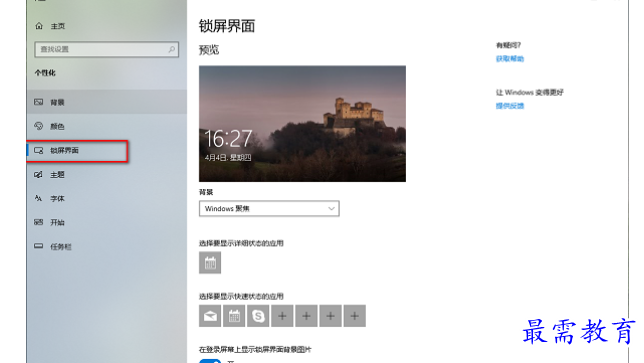Select the 主题 brush icon

pos(39,175)
